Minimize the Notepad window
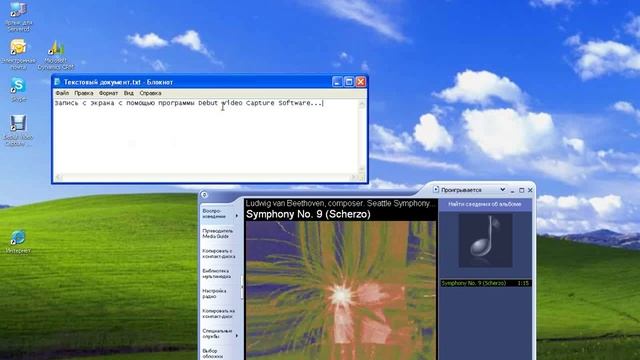The image size is (640, 360). coord(337,82)
